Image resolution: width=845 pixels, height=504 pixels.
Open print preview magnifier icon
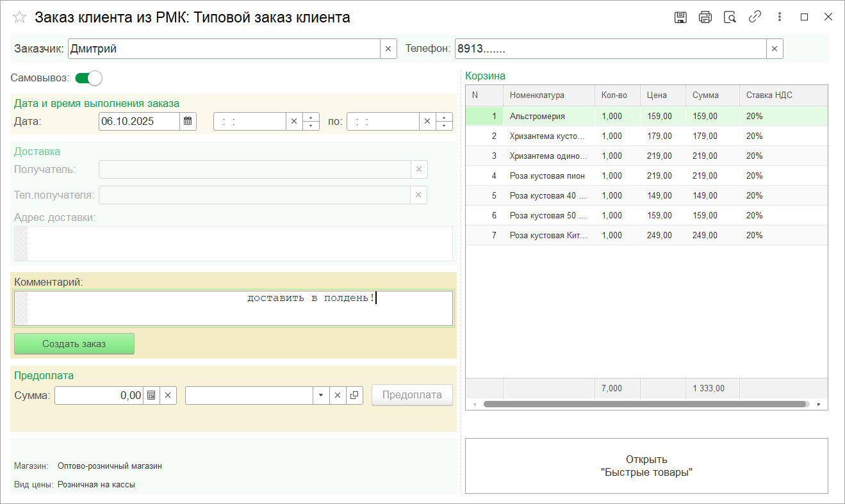point(730,17)
